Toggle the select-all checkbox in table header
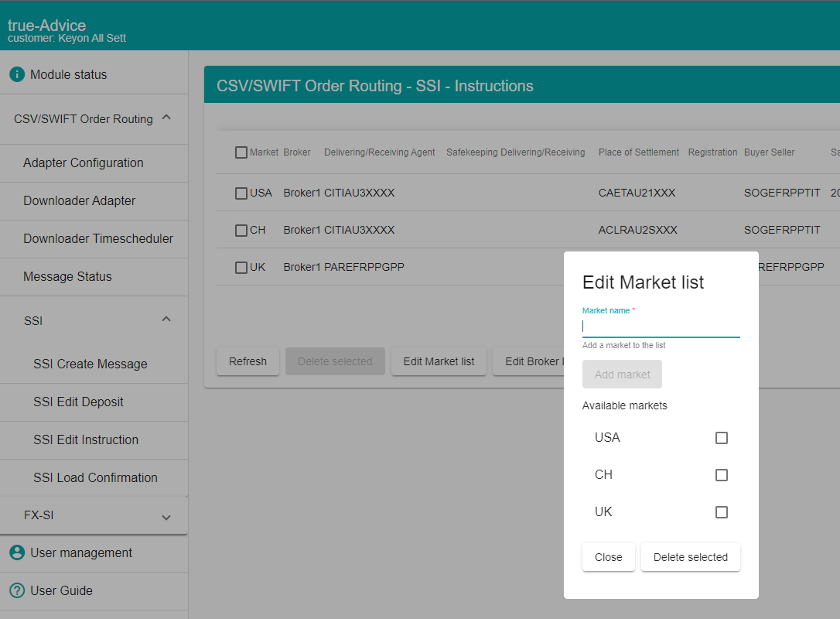Screen dimensions: 840x619 pos(241,152)
